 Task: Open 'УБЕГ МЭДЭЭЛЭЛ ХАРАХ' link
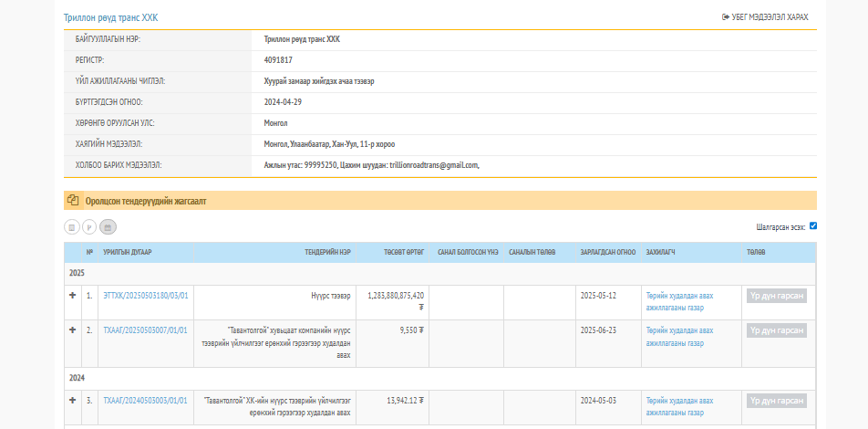pos(770,17)
